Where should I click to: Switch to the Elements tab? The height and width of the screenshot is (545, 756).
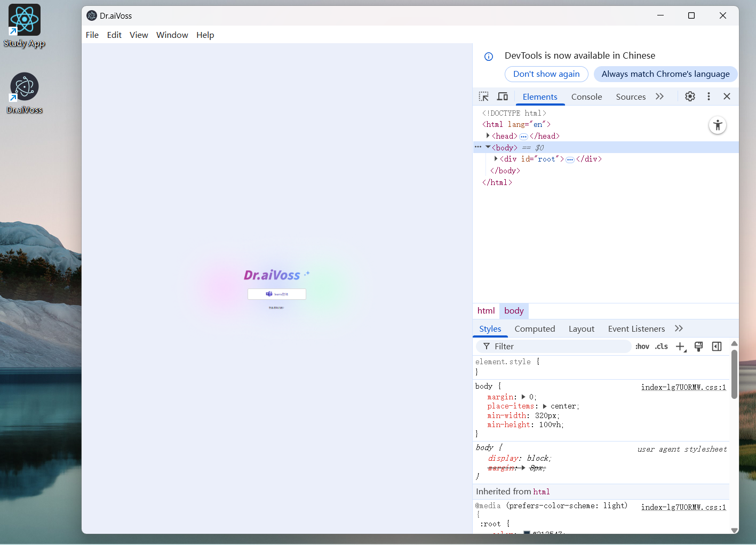540,97
